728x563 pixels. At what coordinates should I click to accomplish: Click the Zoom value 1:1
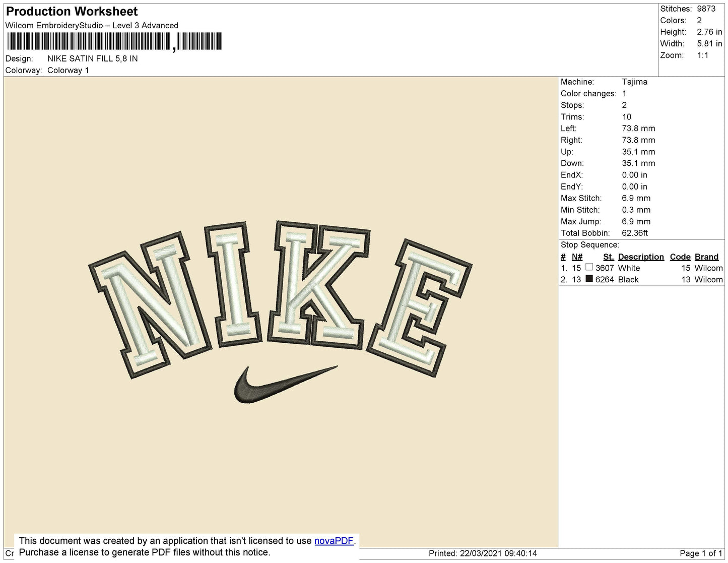click(x=703, y=55)
